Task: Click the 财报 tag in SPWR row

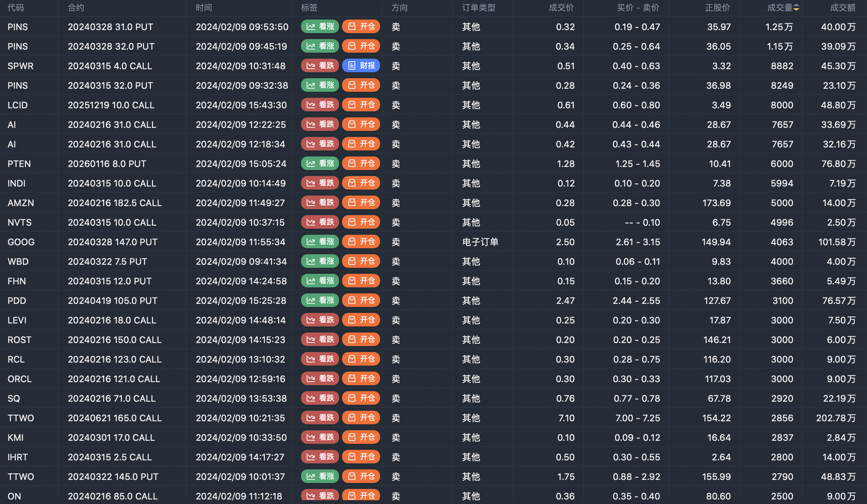Action: click(x=361, y=66)
